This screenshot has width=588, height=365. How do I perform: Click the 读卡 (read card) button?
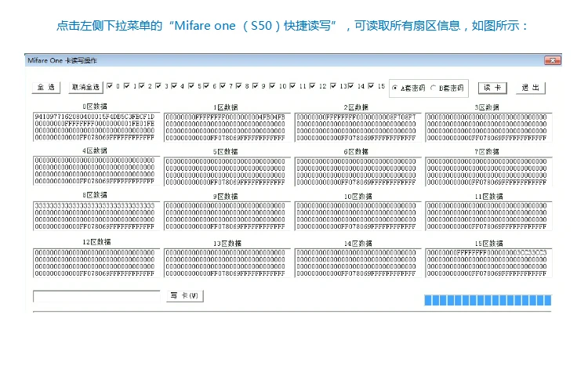click(492, 88)
